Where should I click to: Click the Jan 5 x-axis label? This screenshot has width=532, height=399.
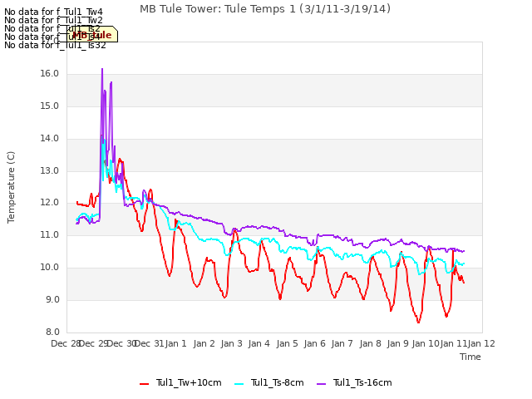[x=288, y=343]
